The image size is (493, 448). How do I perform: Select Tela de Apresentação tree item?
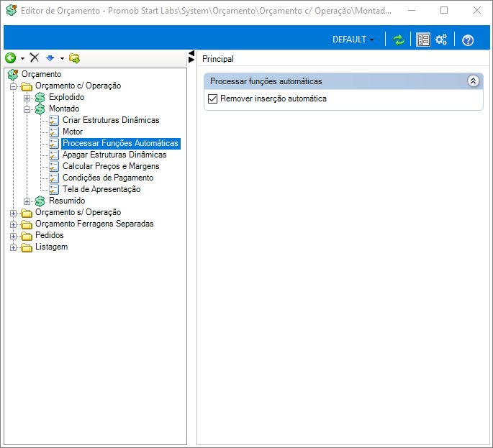click(101, 189)
